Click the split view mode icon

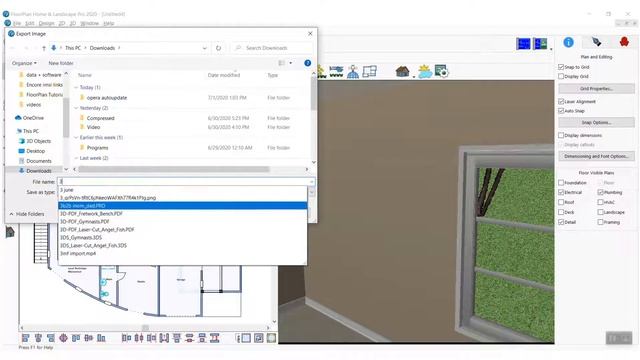tap(259, 338)
